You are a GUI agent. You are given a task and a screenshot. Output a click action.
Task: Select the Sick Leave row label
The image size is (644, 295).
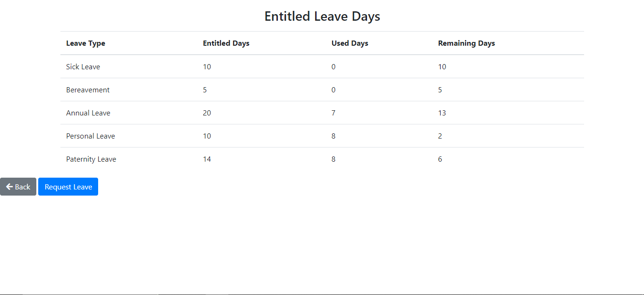point(83,66)
